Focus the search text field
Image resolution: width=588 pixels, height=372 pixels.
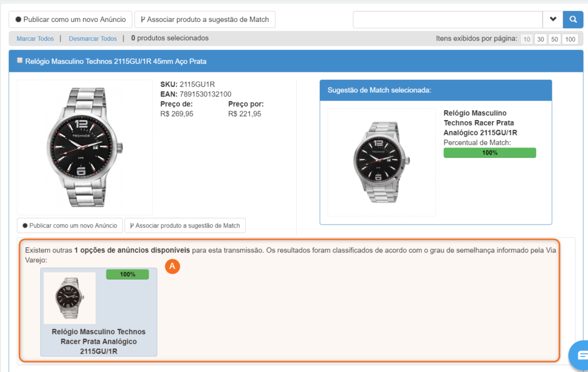(448, 20)
